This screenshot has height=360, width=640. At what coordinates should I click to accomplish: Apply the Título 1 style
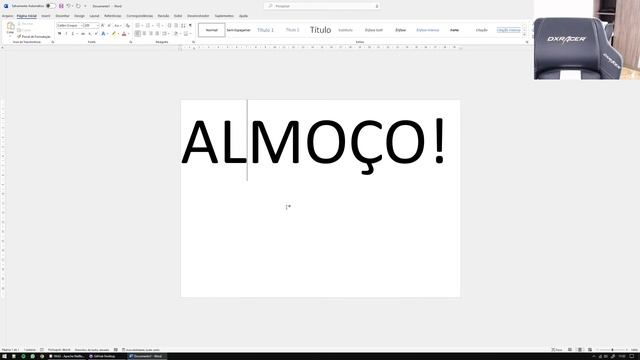click(265, 30)
